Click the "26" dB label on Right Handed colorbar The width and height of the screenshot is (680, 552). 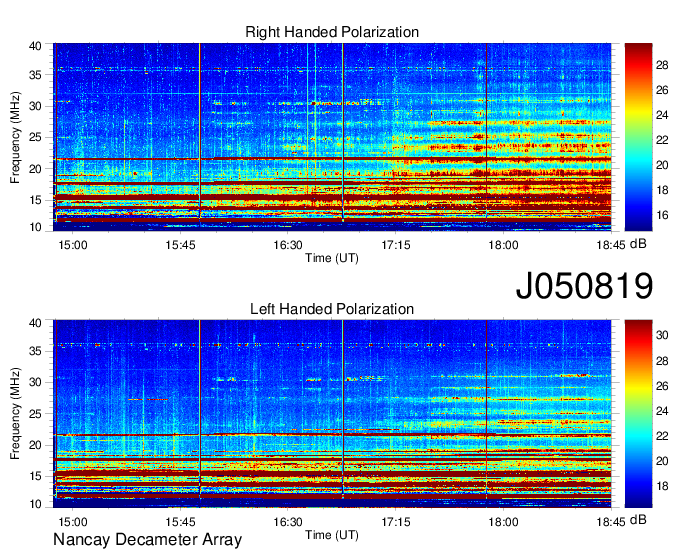tap(662, 90)
